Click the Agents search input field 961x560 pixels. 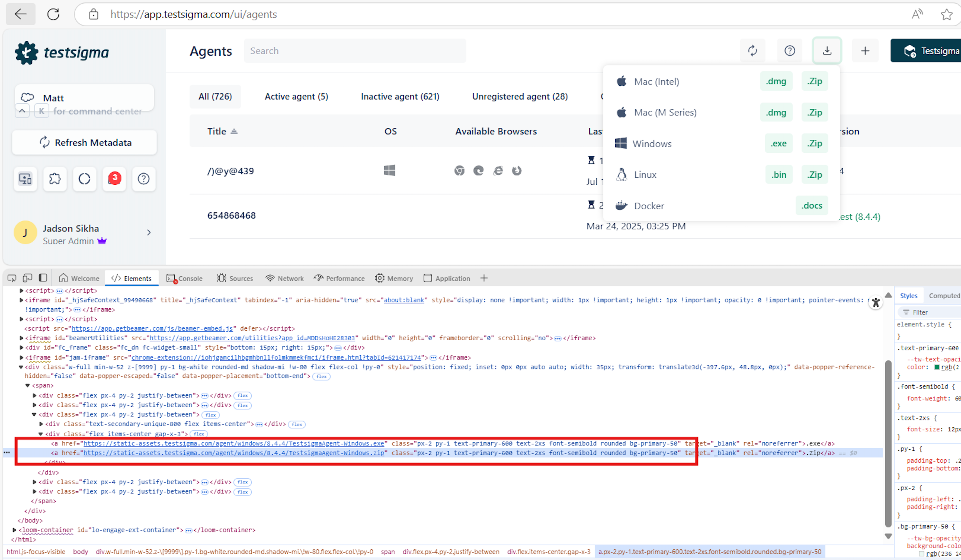(355, 51)
